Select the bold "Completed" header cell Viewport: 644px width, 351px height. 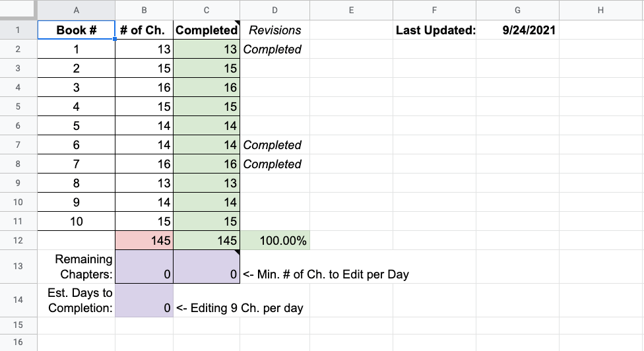[x=207, y=30]
